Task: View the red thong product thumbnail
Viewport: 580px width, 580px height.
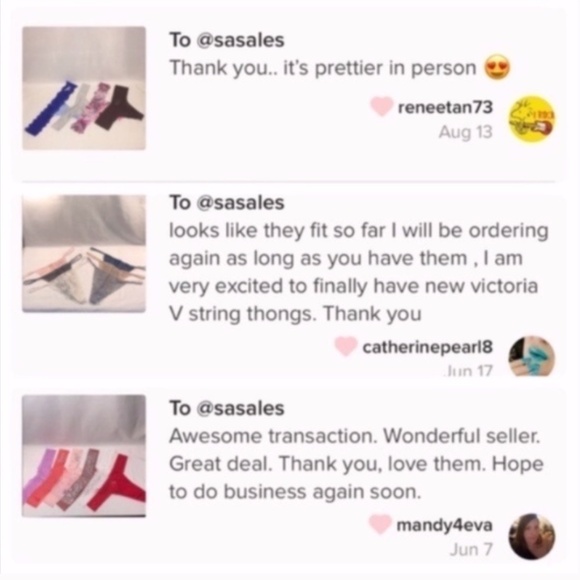Action: point(84,456)
